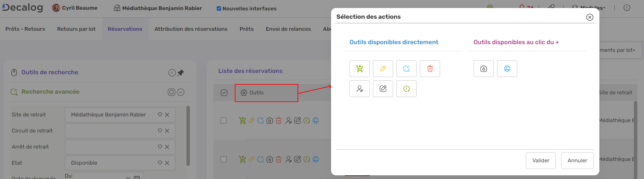Collapse the Recherche avancée section chevron
644x179 pixels.
(180, 92)
